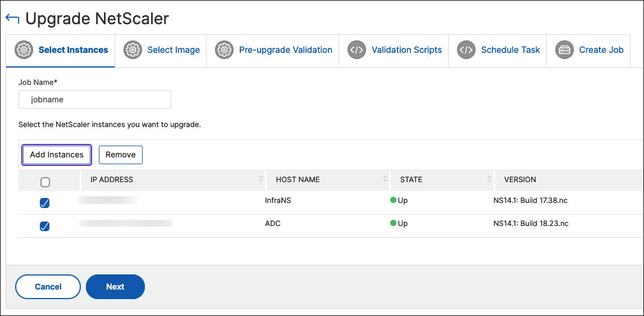Click the Upgrade NetScaler page title
This screenshot has width=644, height=316.
click(97, 19)
